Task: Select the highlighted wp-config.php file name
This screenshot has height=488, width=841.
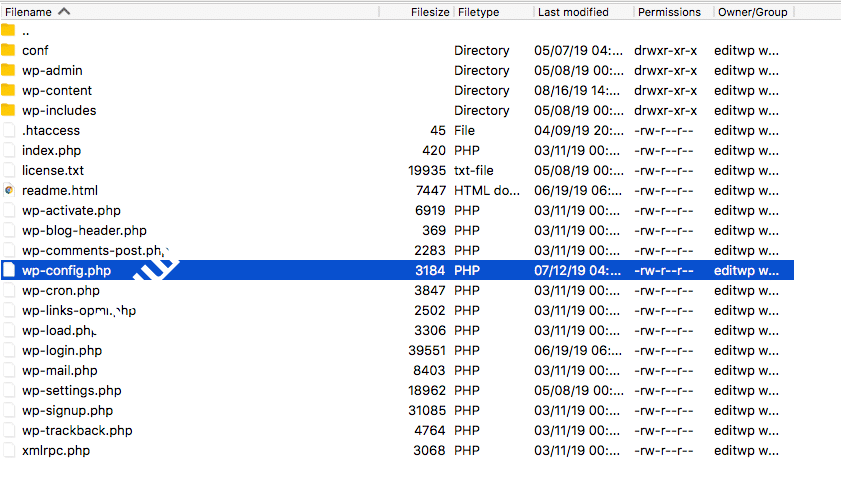Action: (x=67, y=270)
